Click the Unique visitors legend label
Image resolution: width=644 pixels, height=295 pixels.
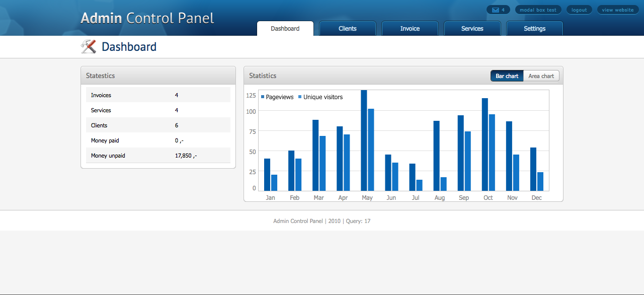[323, 97]
